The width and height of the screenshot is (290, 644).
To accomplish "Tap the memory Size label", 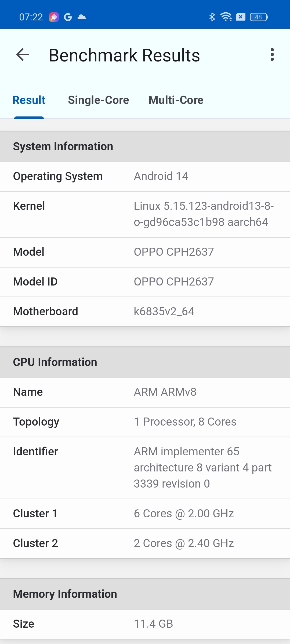I will tap(24, 624).
